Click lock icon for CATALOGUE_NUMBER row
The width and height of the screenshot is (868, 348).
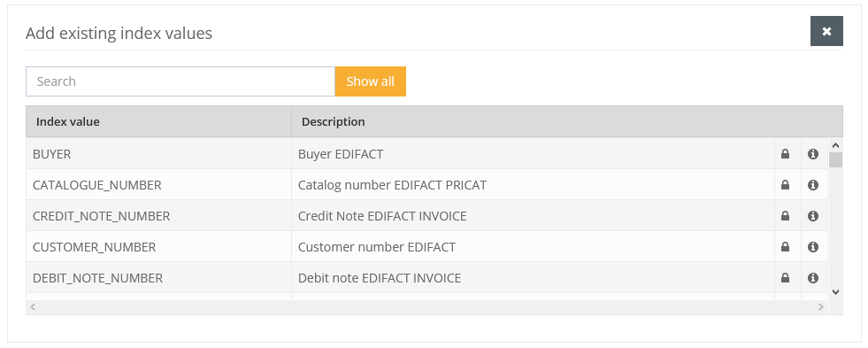(x=785, y=184)
